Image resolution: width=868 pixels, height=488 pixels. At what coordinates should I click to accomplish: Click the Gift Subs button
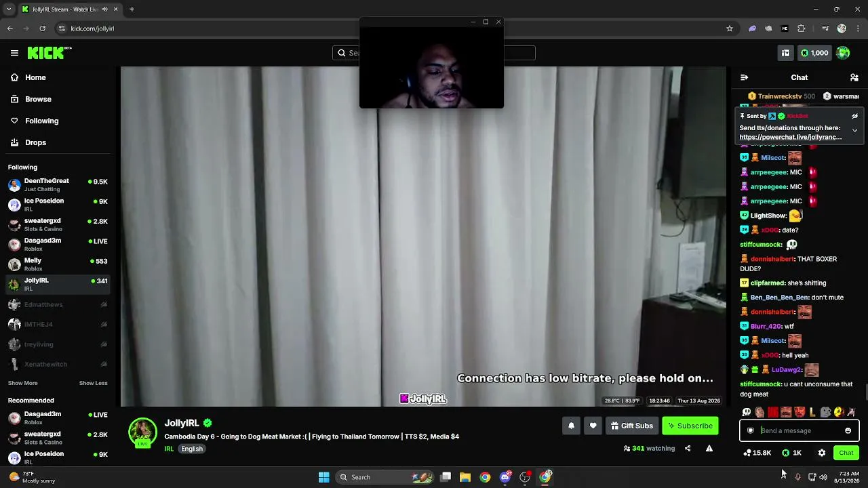point(631,426)
